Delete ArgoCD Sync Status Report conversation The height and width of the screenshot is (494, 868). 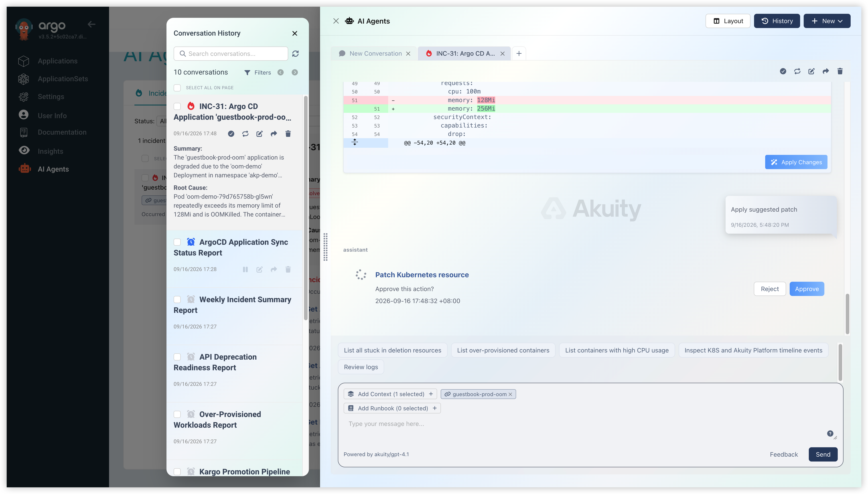pyautogui.click(x=288, y=269)
